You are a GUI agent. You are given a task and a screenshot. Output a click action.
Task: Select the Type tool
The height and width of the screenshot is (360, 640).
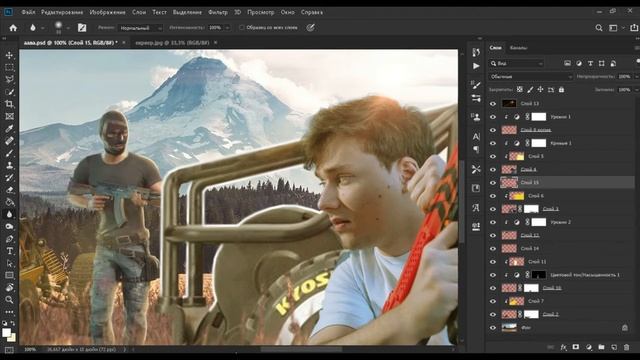[x=9, y=251]
